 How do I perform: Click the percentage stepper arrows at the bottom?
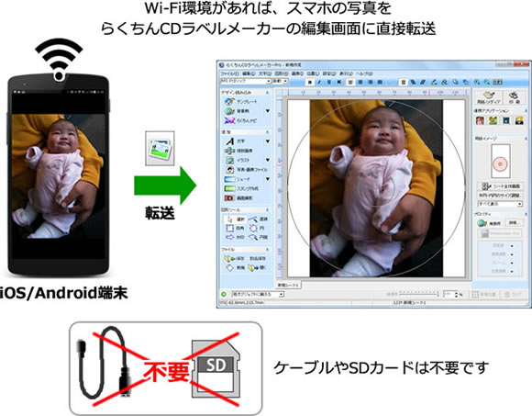pos(456,295)
